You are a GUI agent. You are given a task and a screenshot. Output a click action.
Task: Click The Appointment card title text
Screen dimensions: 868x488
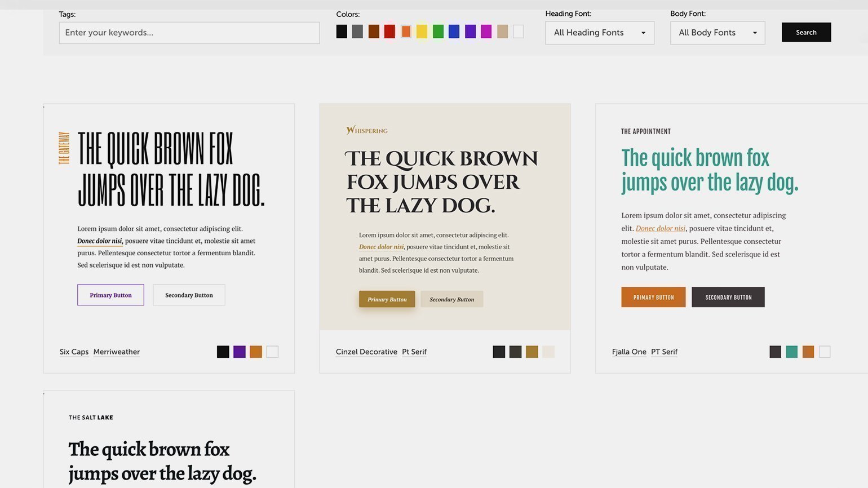[646, 131]
